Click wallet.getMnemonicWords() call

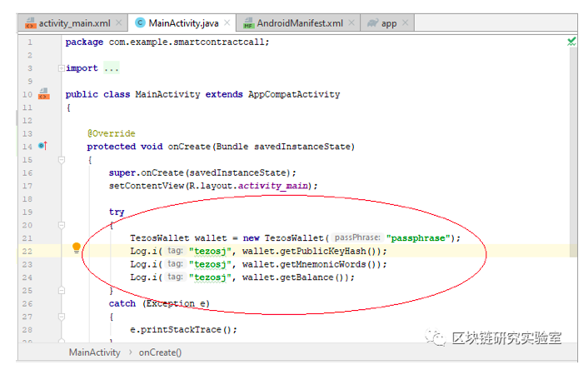311,264
